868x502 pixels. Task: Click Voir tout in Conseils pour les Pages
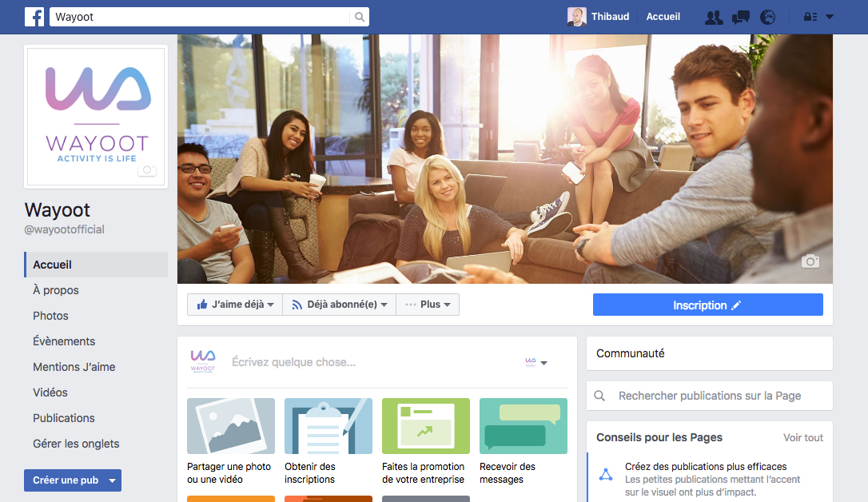(x=802, y=437)
